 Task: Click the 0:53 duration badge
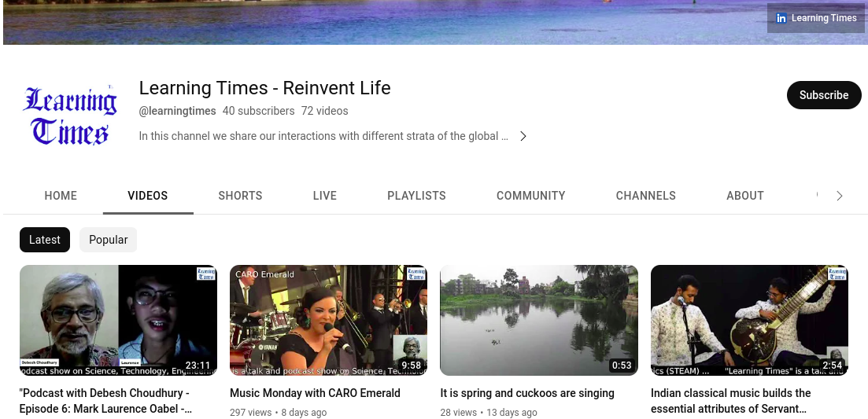click(622, 366)
